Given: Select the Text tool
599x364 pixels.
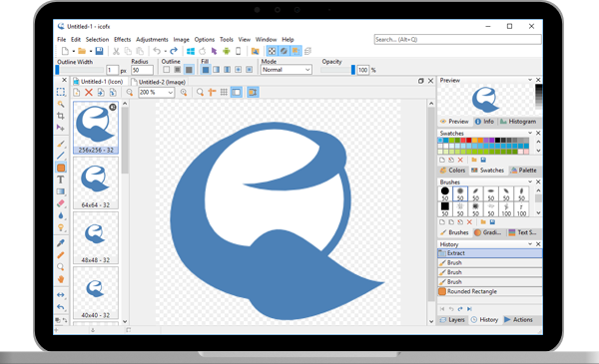Looking at the screenshot, I should (x=60, y=180).
